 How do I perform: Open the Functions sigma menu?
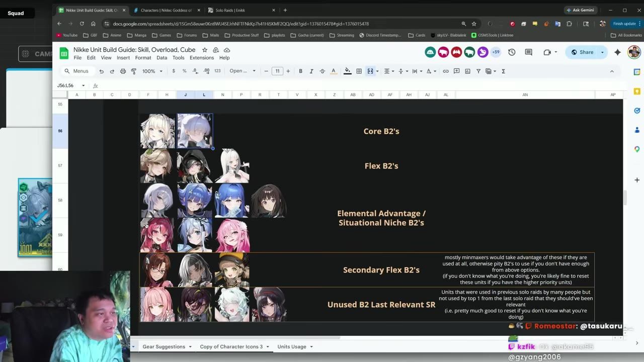point(503,71)
